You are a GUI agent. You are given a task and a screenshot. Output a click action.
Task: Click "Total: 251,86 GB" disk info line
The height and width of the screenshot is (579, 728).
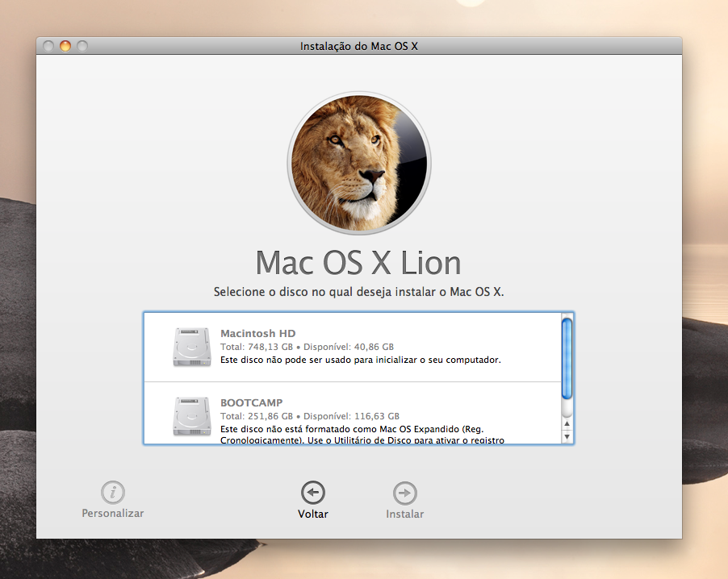pyautogui.click(x=310, y=416)
